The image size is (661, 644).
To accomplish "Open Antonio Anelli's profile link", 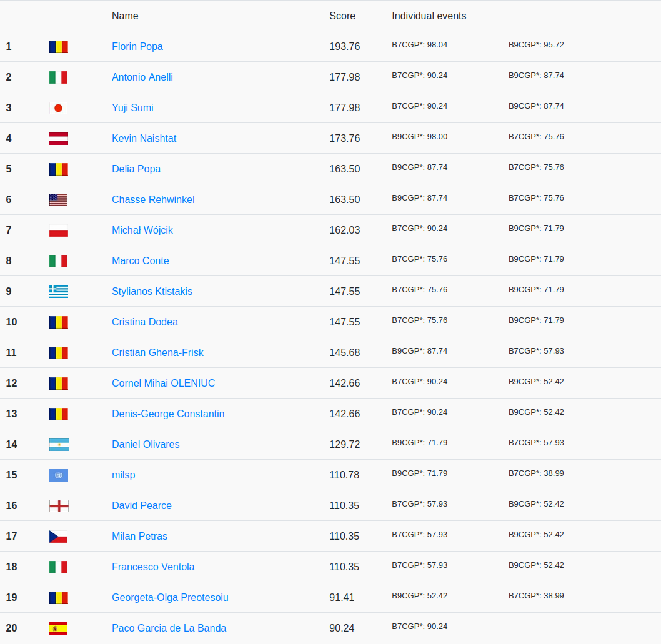I will pyautogui.click(x=142, y=77).
